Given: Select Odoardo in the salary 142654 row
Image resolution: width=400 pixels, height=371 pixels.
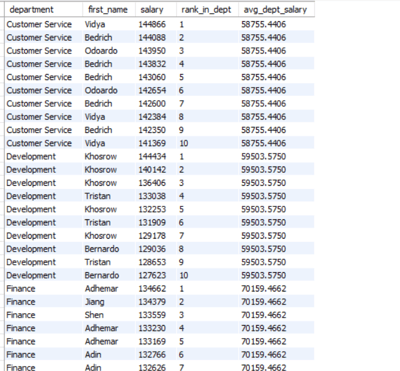Looking at the screenshot, I should coord(101,90).
